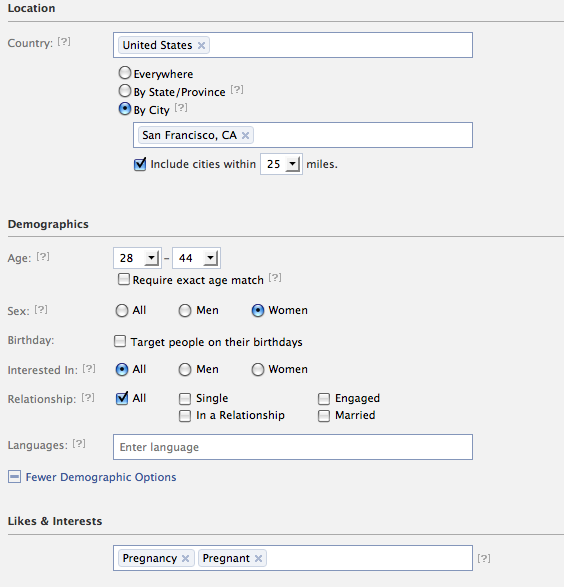Screen dimensions: 564x587
Task: Remove San Francisco, CA city tag
Action: pos(245,136)
